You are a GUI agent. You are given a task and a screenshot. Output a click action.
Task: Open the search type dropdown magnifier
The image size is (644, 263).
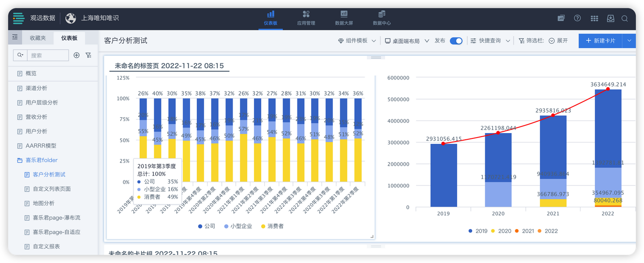click(x=20, y=55)
